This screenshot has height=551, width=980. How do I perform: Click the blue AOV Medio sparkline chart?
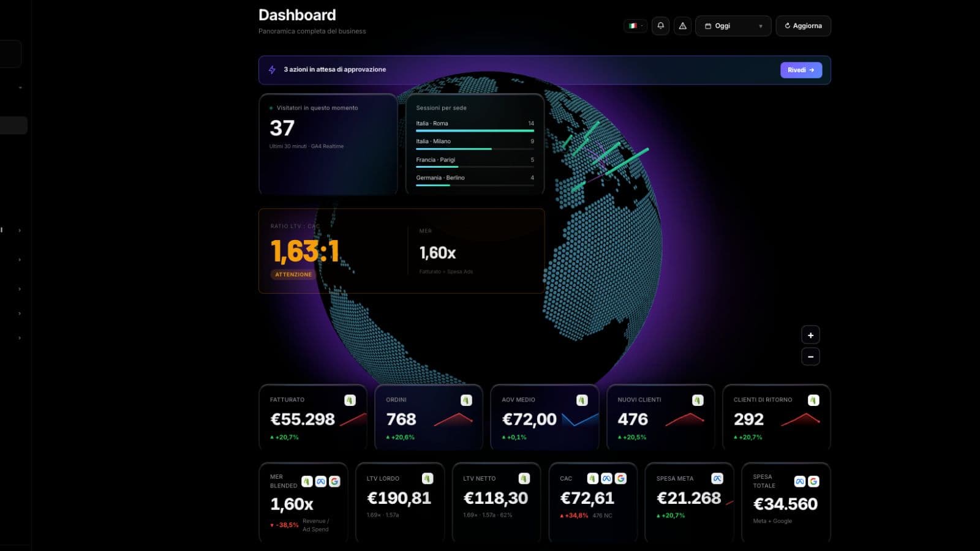coord(580,419)
